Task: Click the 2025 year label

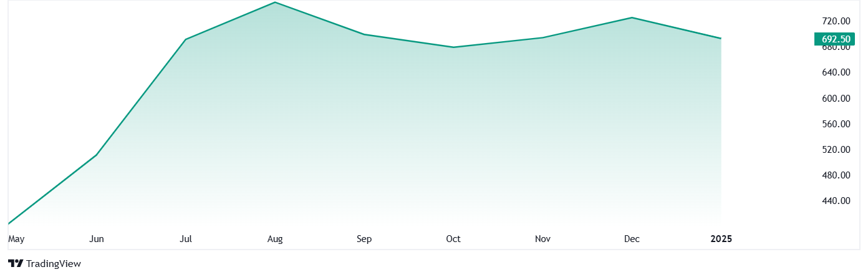Action: (x=721, y=239)
